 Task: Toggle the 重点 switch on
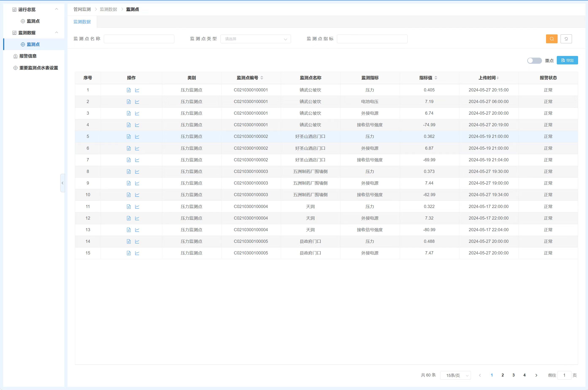click(x=534, y=61)
